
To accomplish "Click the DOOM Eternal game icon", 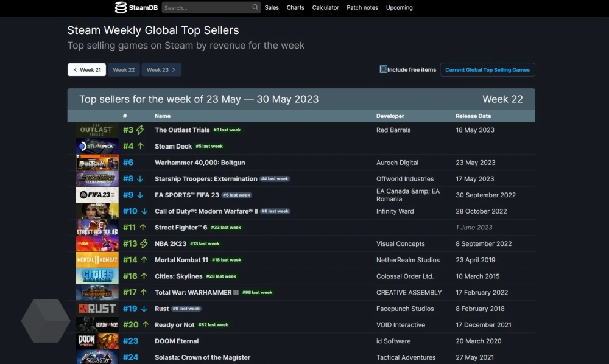I will point(97,341).
